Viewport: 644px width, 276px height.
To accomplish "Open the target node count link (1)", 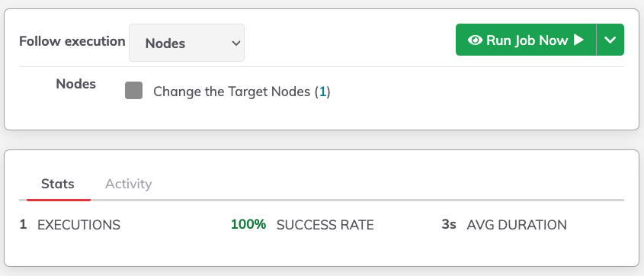I will 323,91.
